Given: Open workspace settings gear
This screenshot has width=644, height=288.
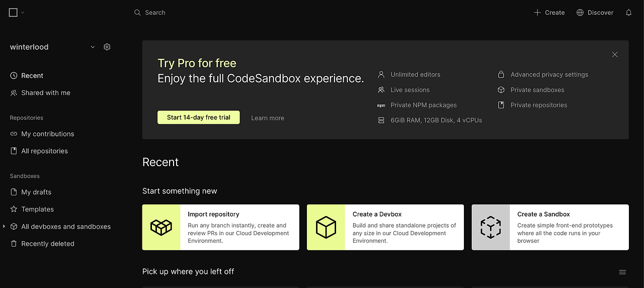Looking at the screenshot, I should [x=107, y=47].
